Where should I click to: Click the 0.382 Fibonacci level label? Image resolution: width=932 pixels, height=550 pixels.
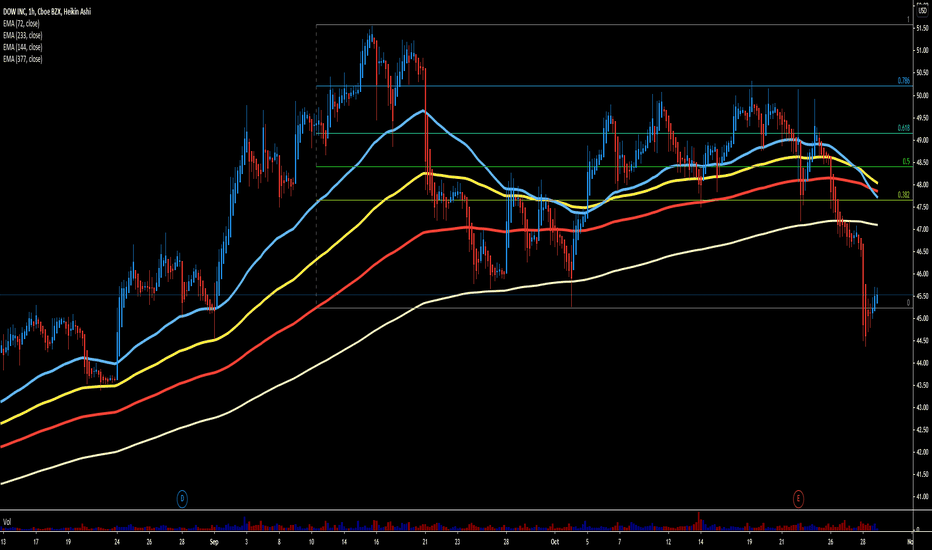coord(903,194)
